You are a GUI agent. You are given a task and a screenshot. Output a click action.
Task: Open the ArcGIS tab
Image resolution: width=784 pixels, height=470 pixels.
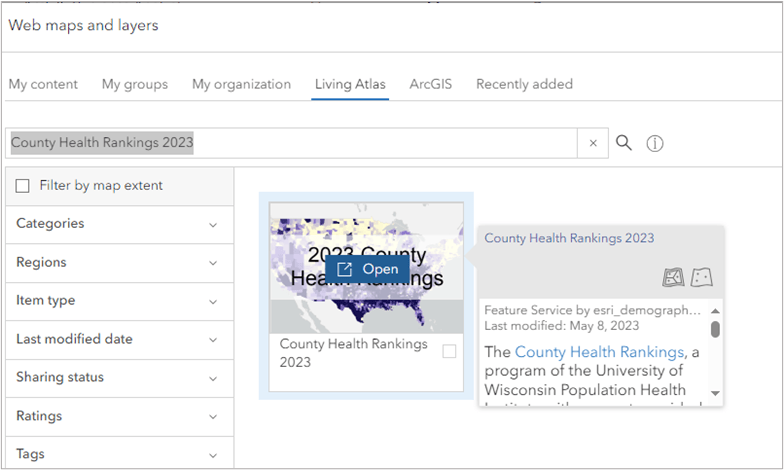[430, 84]
